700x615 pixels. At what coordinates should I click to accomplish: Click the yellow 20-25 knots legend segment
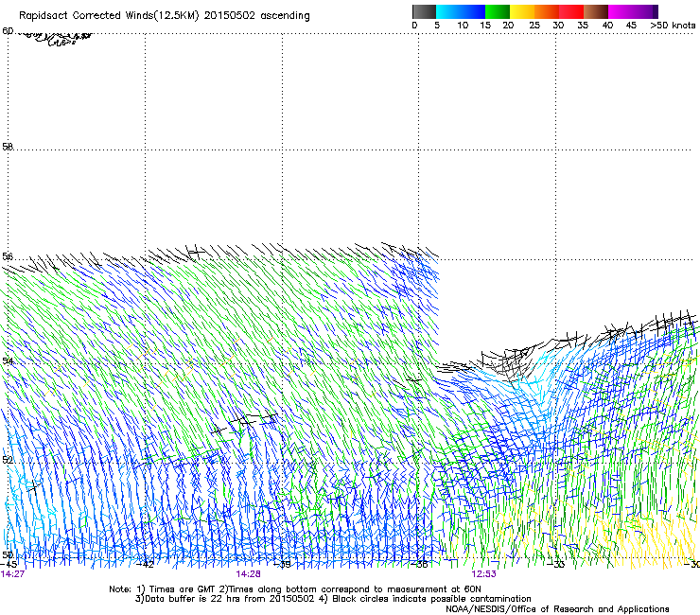pyautogui.click(x=522, y=11)
